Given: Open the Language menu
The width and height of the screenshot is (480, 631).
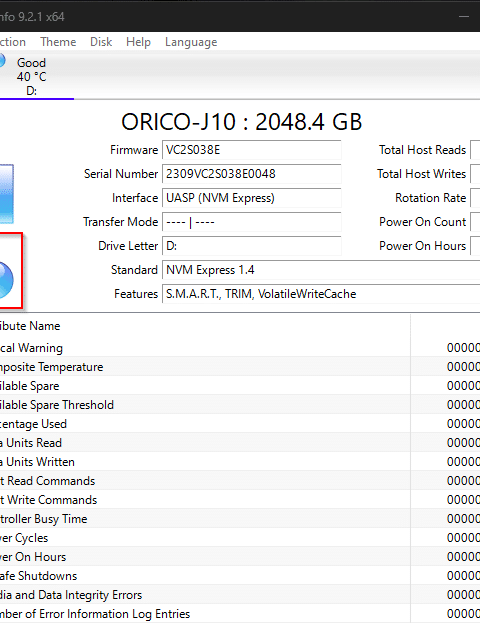Looking at the screenshot, I should point(191,42).
